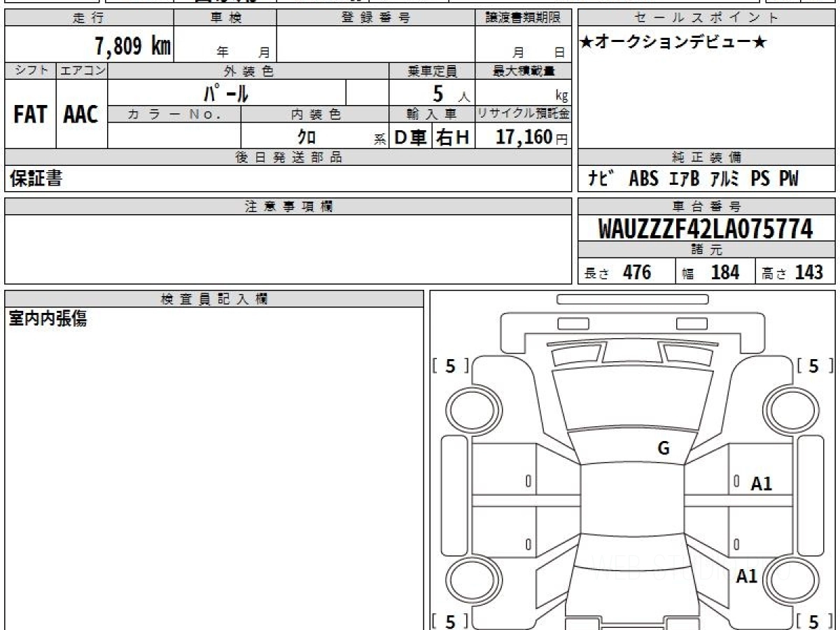Image resolution: width=840 pixels, height=630 pixels.
Task: Click front-right tire rating 5 bracket
Action: coord(813,365)
